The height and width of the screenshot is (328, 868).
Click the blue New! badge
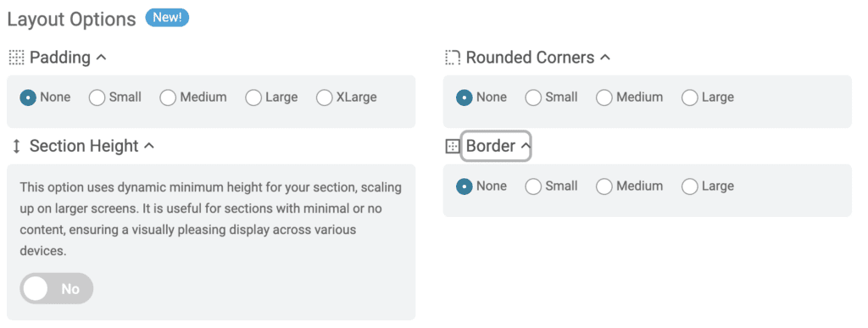(x=167, y=19)
